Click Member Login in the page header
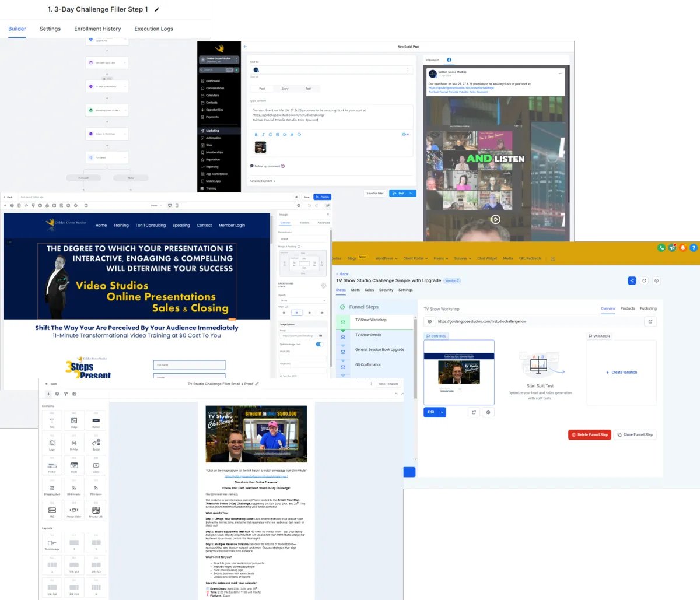The image size is (700, 600). pyautogui.click(x=232, y=225)
